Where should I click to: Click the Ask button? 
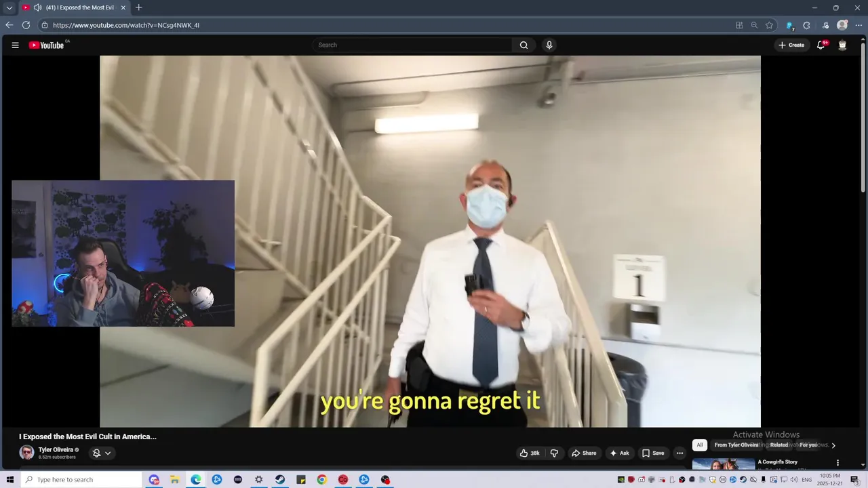(620, 453)
